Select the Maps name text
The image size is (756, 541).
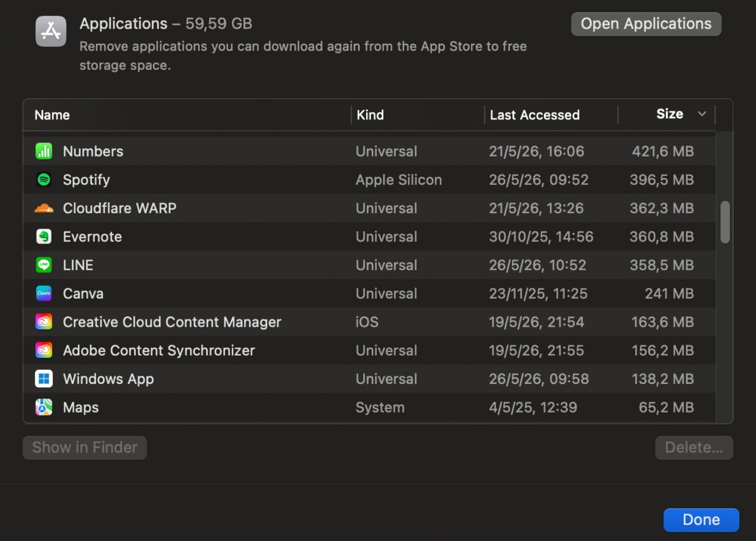80,408
